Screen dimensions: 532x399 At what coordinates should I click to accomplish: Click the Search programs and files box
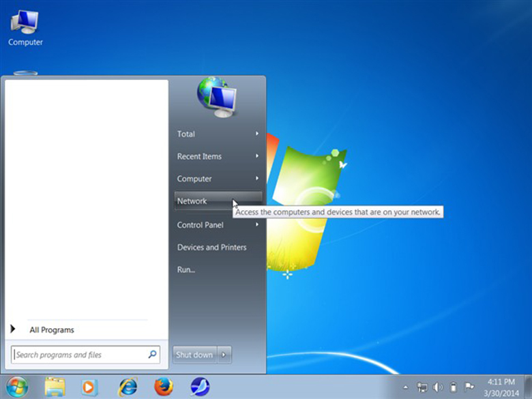80,355
